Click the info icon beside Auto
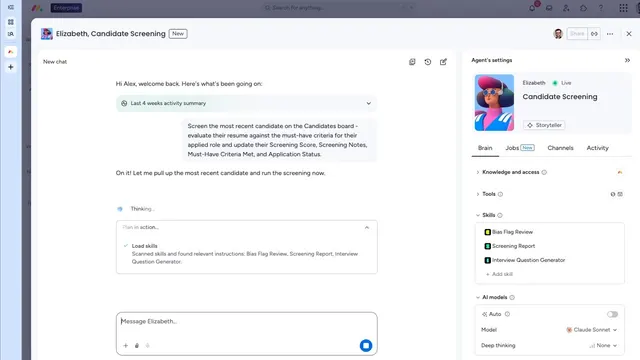Image resolution: width=640 pixels, height=360 pixels. 507,314
